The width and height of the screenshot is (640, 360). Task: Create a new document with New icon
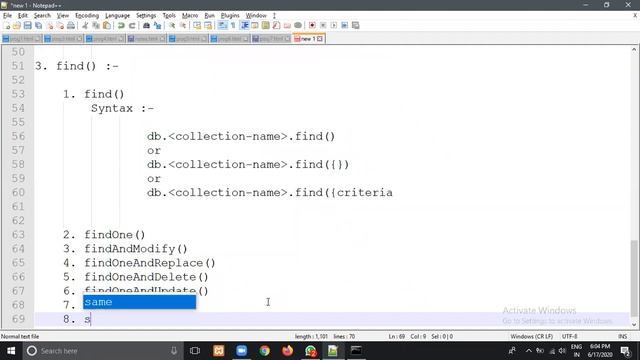click(x=7, y=25)
